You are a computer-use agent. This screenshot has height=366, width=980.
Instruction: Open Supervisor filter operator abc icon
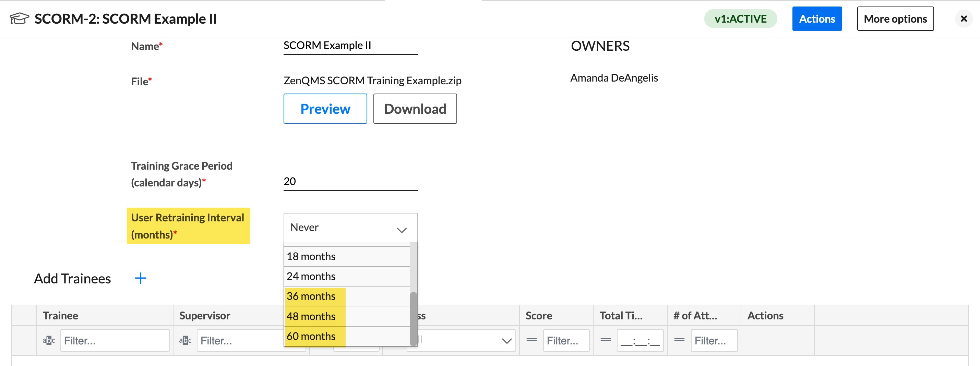[x=185, y=340]
